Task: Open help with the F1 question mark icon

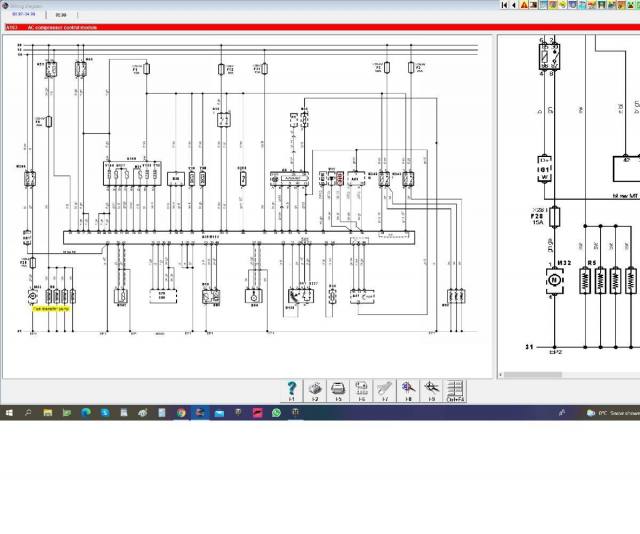Action: tap(291, 388)
